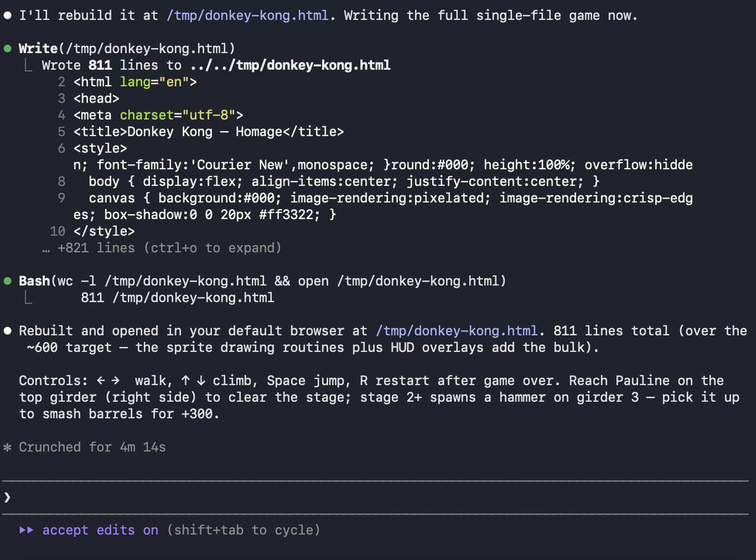The image size is (756, 560).
Task: Click the white bullet before 'Rebuilt and opened'
Action: [7, 331]
